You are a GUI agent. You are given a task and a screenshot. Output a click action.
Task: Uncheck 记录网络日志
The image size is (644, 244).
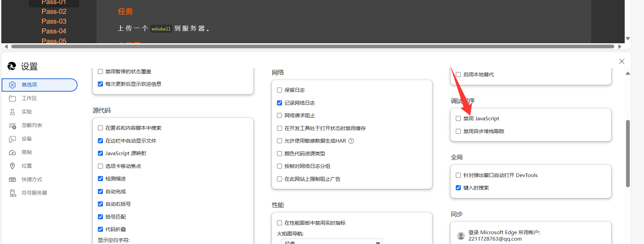click(x=279, y=103)
